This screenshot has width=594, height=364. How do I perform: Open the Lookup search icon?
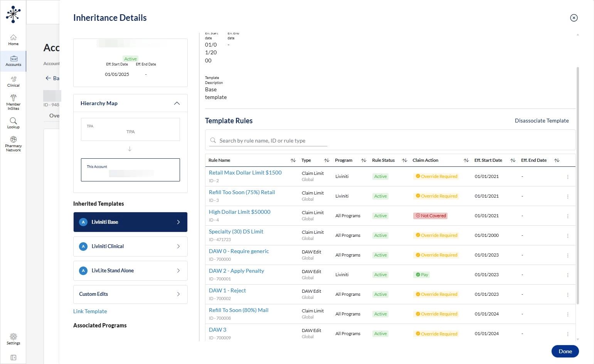pos(13,123)
